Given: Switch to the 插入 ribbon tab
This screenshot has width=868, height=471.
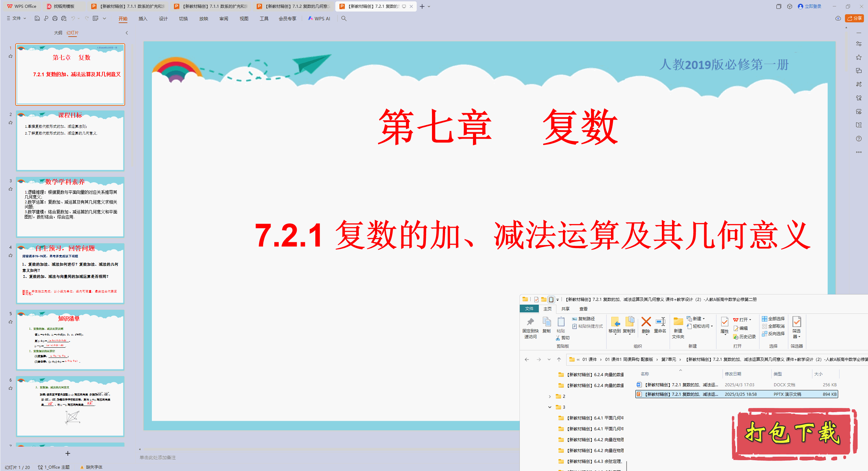Looking at the screenshot, I should pyautogui.click(x=143, y=19).
